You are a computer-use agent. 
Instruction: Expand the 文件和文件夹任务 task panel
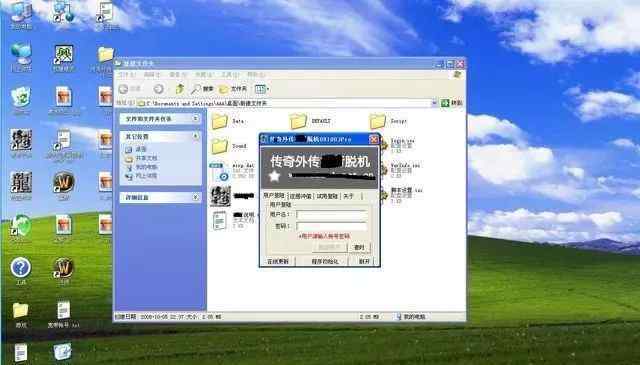pos(196,118)
